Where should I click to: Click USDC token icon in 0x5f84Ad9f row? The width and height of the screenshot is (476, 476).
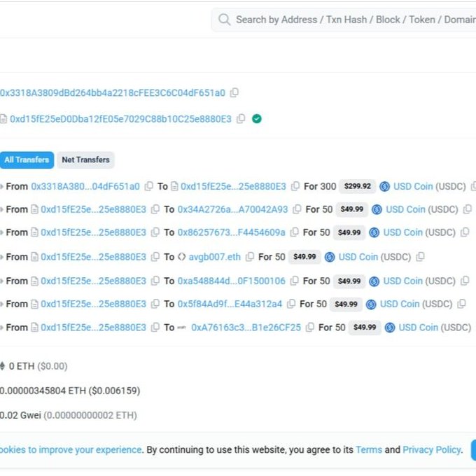click(x=371, y=304)
